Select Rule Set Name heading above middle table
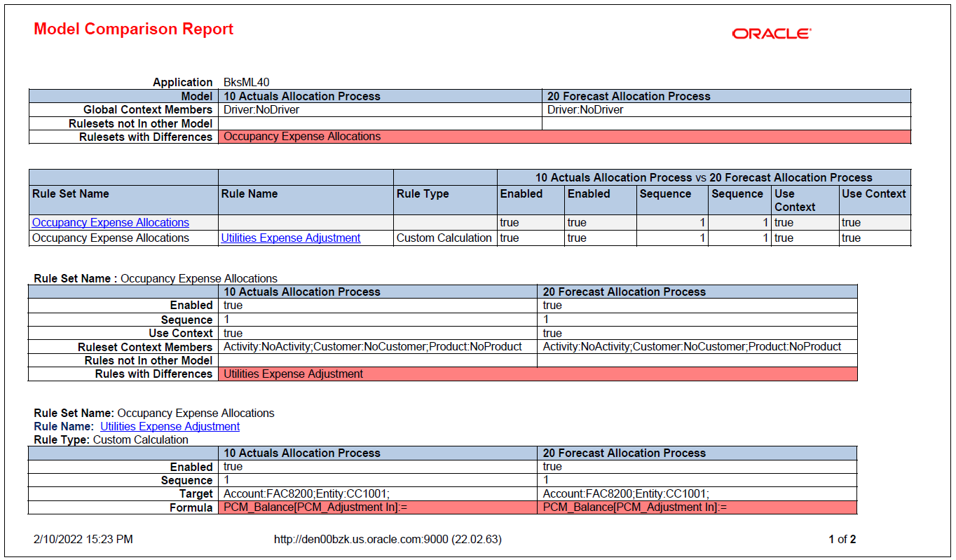Screen dimensions: 956x560 tap(156, 278)
